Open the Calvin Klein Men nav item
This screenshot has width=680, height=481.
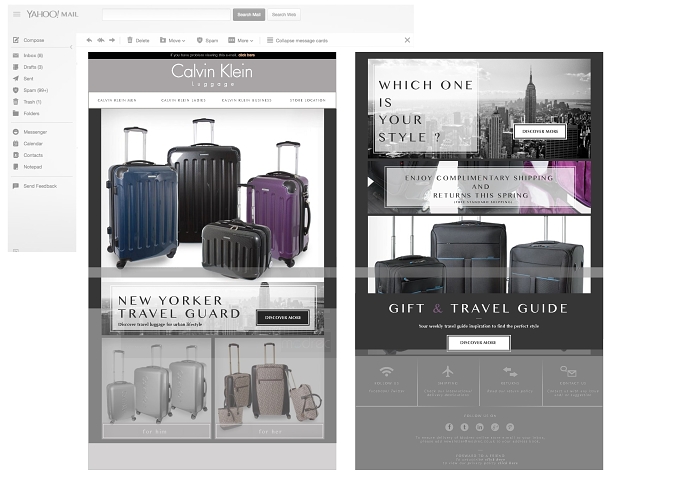click(117, 100)
